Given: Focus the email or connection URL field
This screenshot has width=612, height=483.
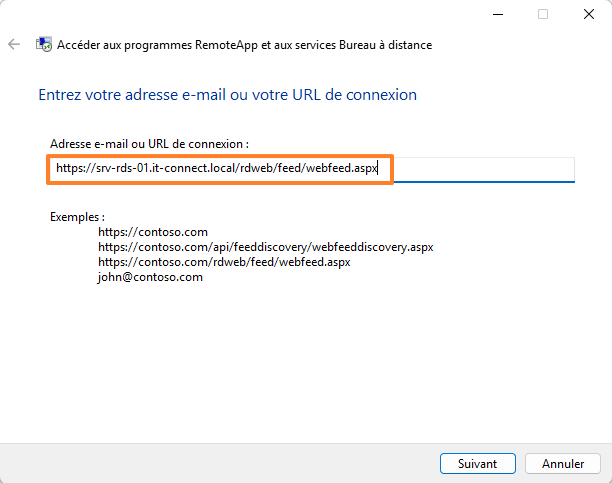Looking at the screenshot, I should pyautogui.click(x=480, y=169).
